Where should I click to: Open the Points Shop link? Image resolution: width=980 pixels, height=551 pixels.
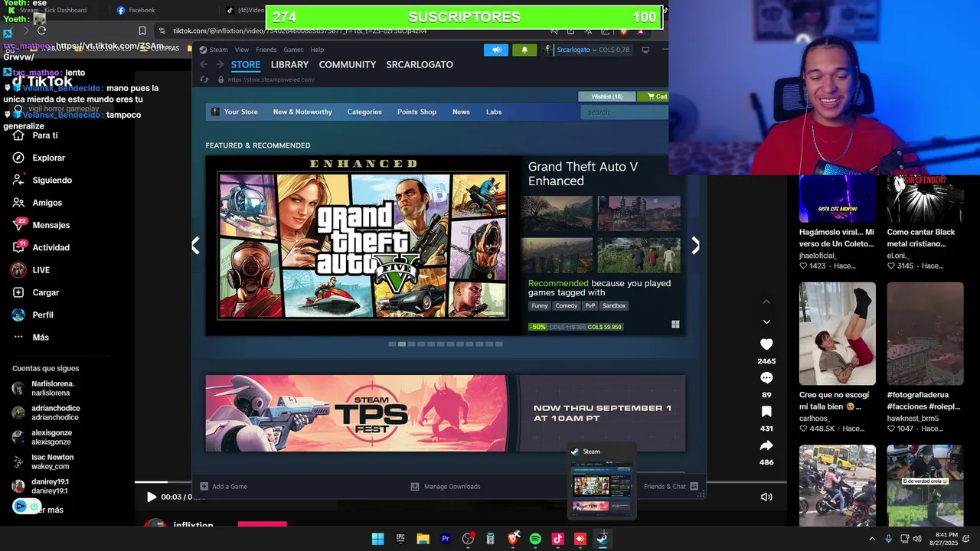tap(416, 112)
